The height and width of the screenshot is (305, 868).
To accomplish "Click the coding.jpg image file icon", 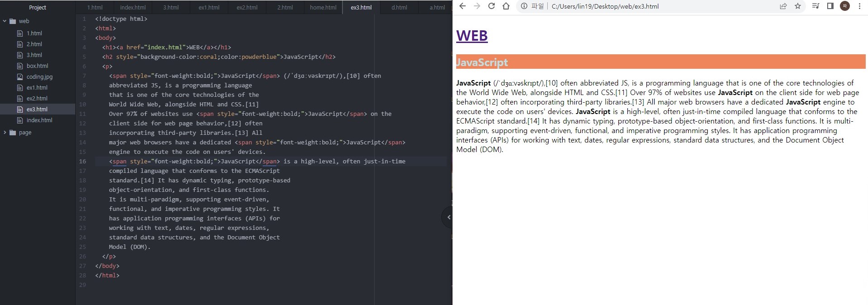I will 19,77.
